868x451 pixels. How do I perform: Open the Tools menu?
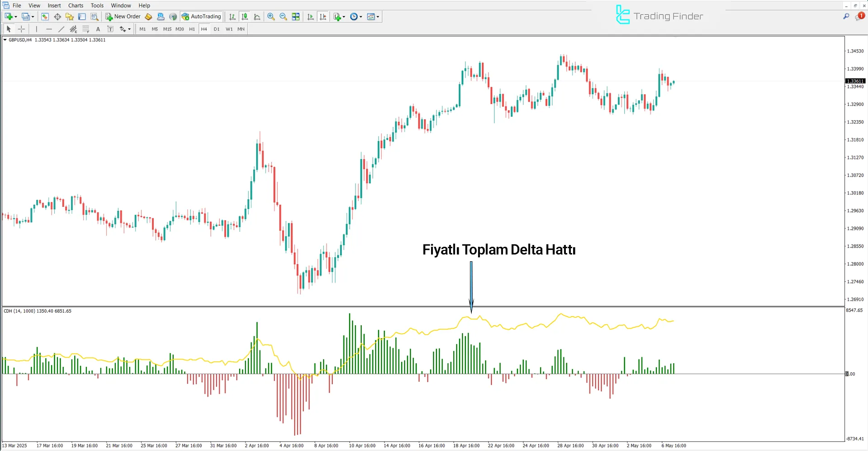(x=97, y=5)
